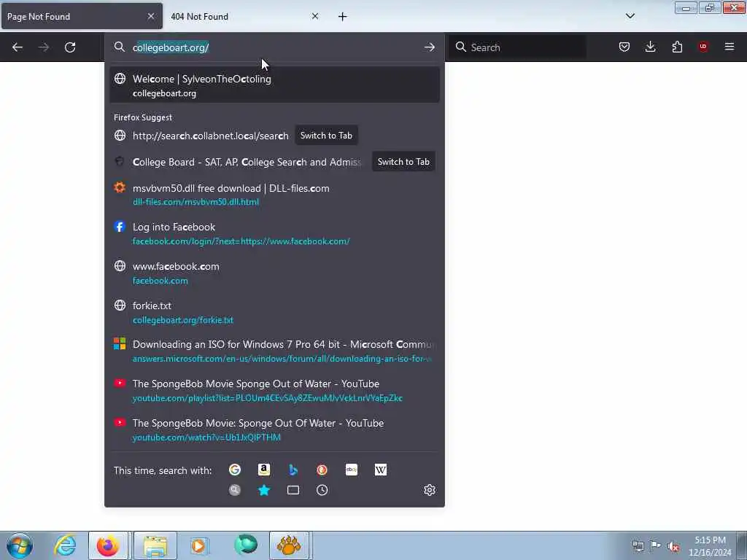Select the Welcome SylveonTheOctoling suggestion
Viewport: 747px width, 560px height.
pos(274,85)
